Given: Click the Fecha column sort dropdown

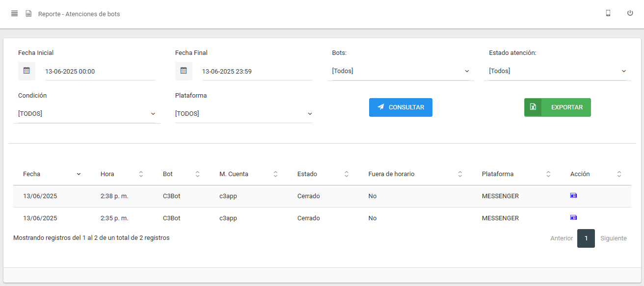Looking at the screenshot, I should click(x=78, y=174).
